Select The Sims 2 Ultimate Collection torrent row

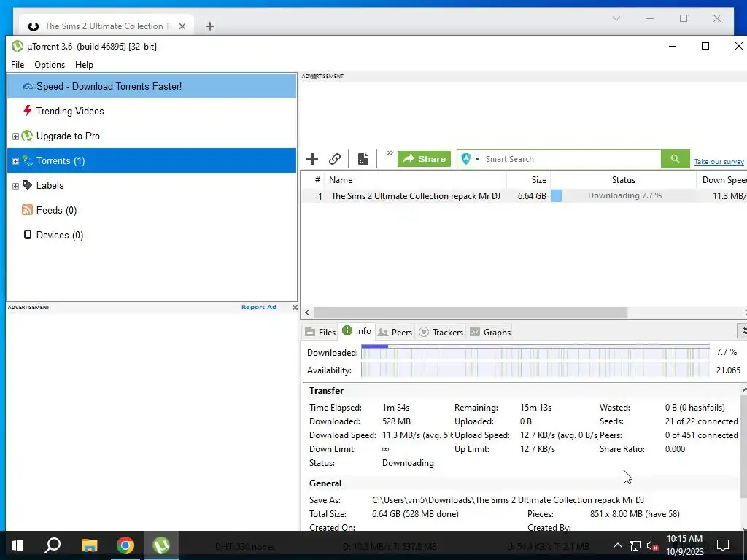tap(524, 195)
